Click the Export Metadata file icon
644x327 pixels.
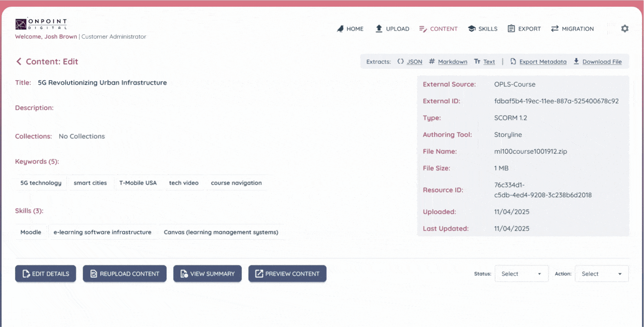pyautogui.click(x=513, y=62)
